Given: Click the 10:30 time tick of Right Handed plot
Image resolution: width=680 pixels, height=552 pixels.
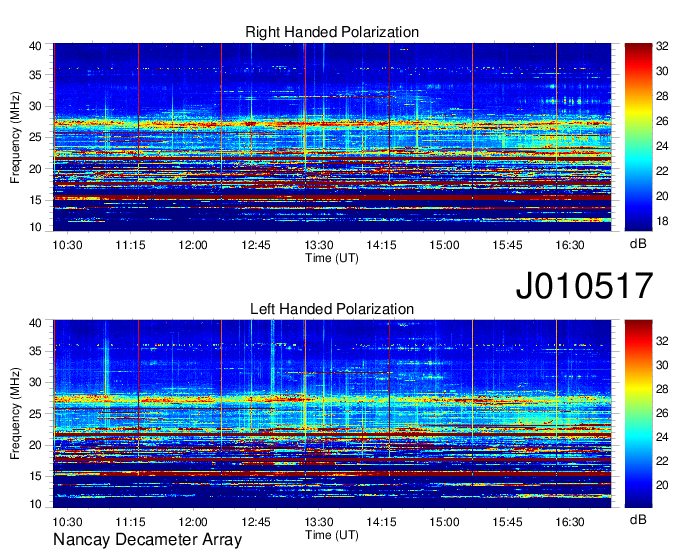Looking at the screenshot, I should coord(67,245).
